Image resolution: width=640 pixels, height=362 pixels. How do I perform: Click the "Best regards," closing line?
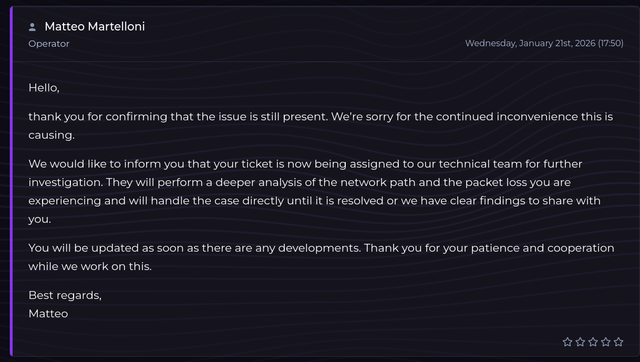pyautogui.click(x=65, y=295)
